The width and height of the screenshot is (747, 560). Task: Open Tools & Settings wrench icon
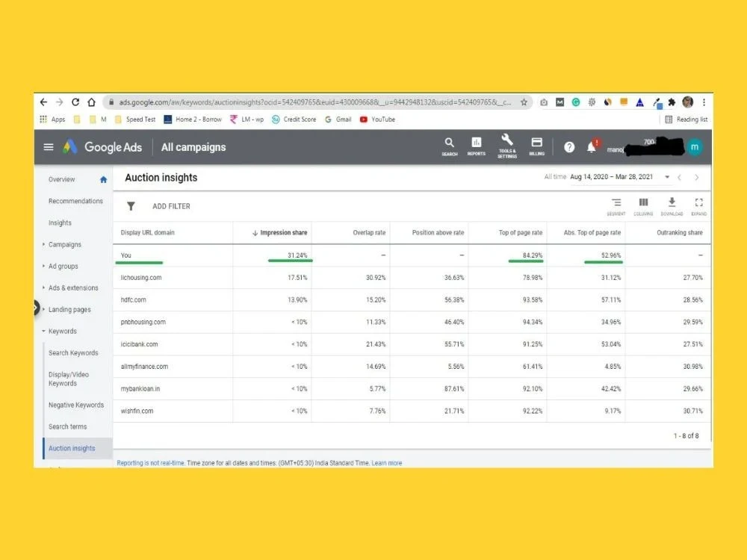click(x=507, y=146)
